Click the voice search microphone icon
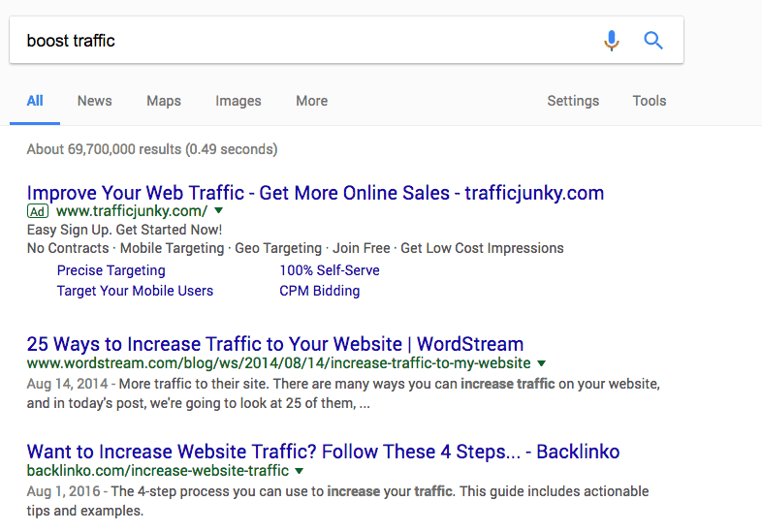 coord(612,41)
